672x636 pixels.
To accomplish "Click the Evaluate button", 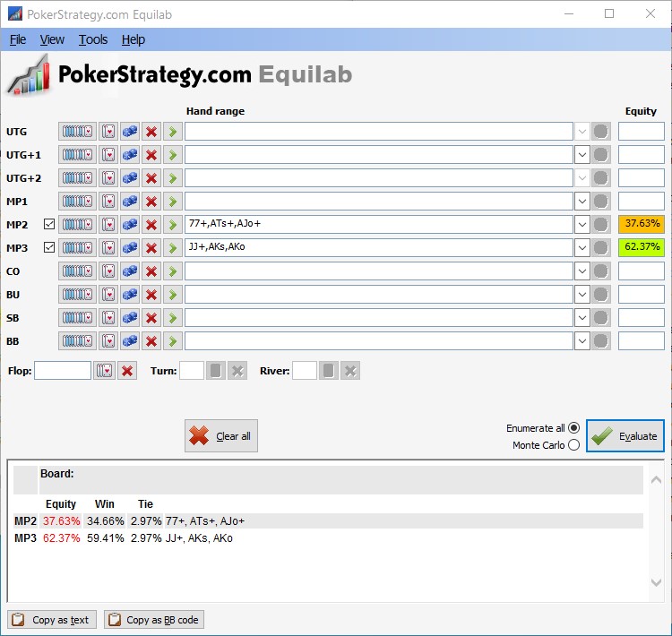I will [x=625, y=436].
